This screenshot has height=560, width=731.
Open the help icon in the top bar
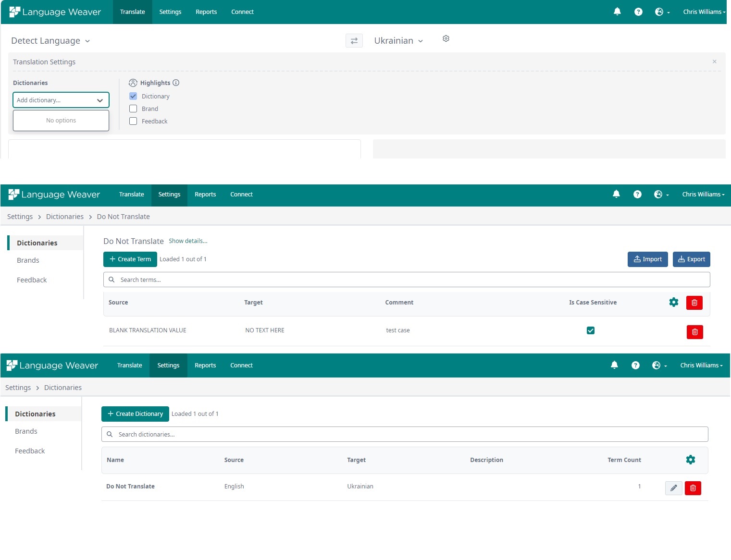click(638, 12)
